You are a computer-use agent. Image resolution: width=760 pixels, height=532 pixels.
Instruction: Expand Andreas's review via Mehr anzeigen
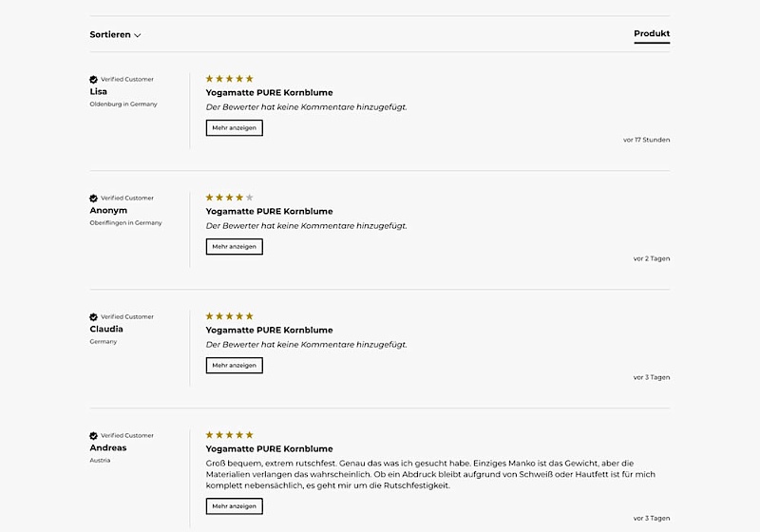[234, 506]
